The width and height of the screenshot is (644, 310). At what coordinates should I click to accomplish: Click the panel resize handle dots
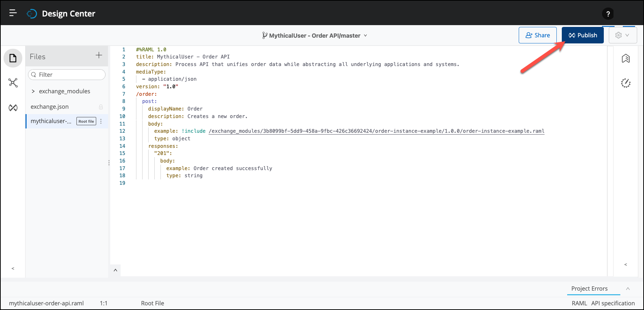109,163
